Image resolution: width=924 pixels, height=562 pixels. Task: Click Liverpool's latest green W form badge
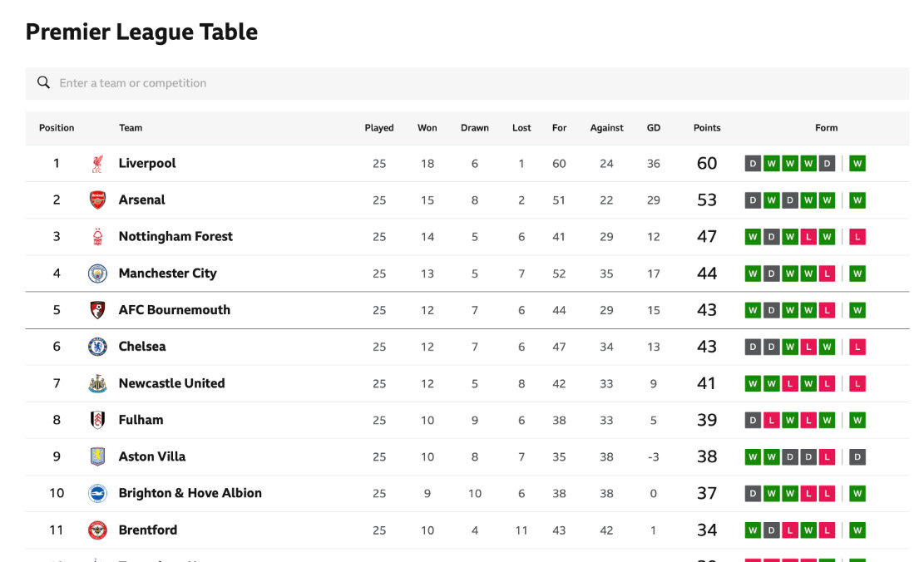click(x=857, y=164)
